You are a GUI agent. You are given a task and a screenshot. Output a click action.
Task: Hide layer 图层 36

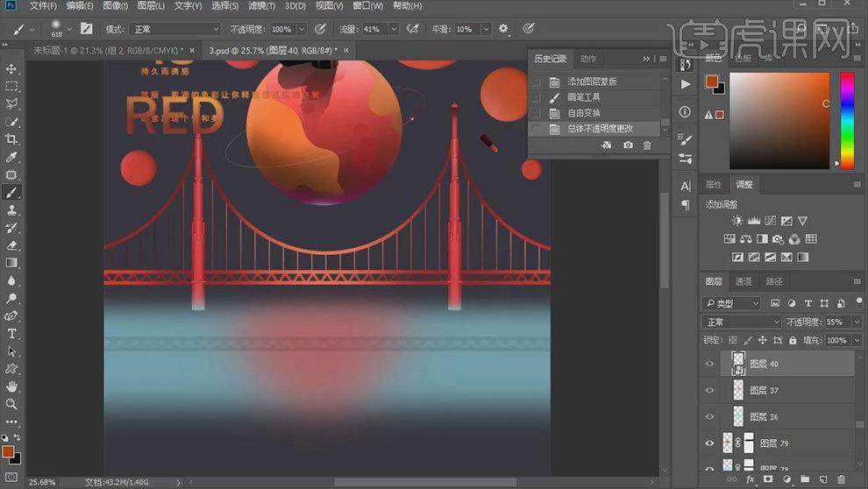(709, 416)
